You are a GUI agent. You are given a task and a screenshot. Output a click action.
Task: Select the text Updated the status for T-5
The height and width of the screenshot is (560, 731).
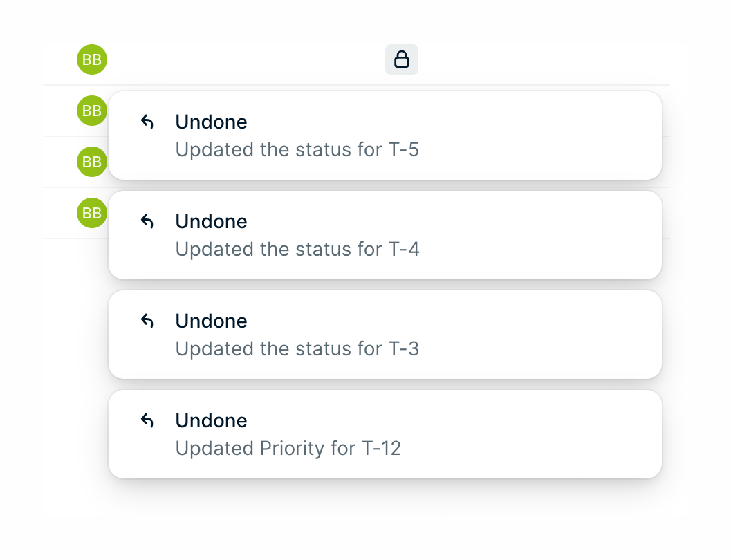(x=297, y=149)
